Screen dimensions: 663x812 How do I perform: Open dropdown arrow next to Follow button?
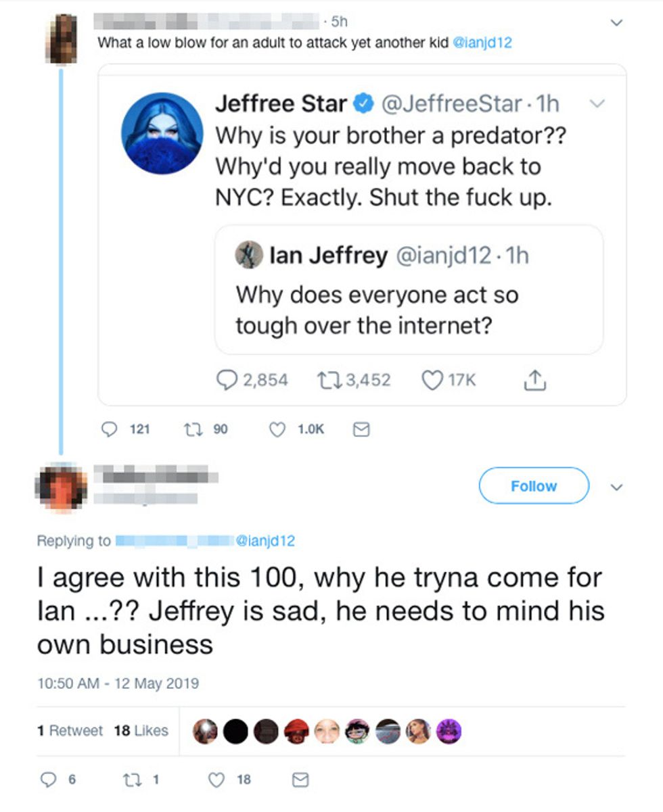pos(616,486)
